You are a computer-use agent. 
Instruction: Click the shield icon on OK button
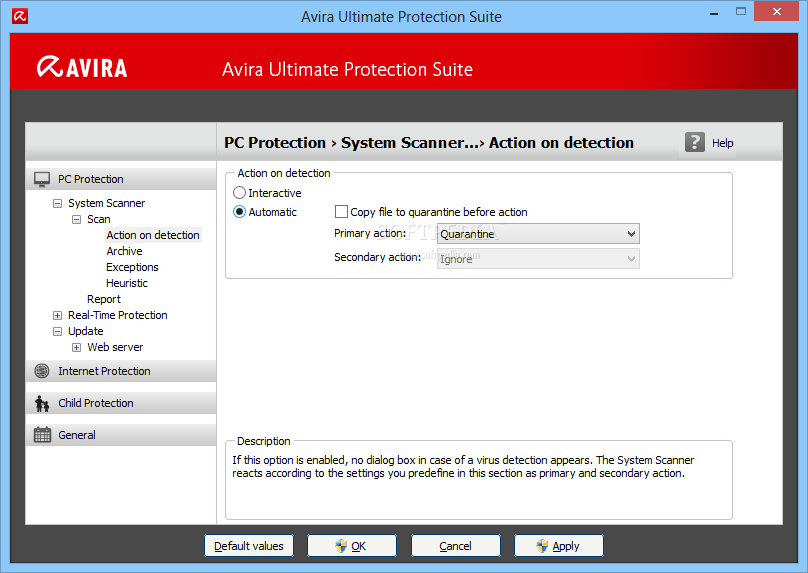[x=341, y=546]
